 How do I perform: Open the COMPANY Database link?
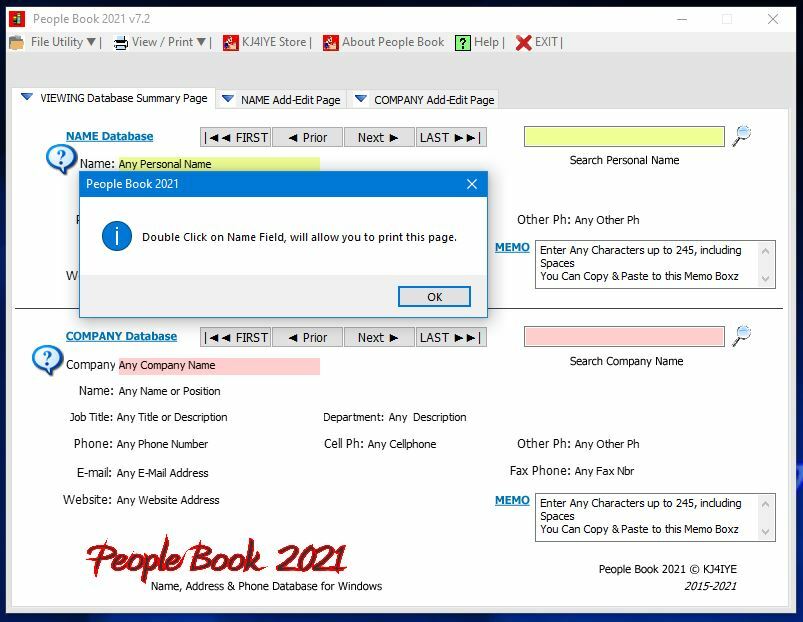tap(121, 336)
